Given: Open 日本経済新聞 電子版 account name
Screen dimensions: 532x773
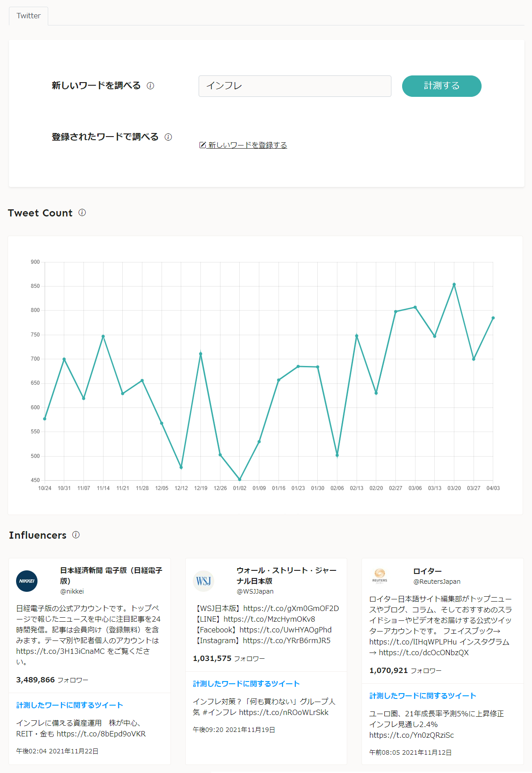Looking at the screenshot, I should (111, 576).
